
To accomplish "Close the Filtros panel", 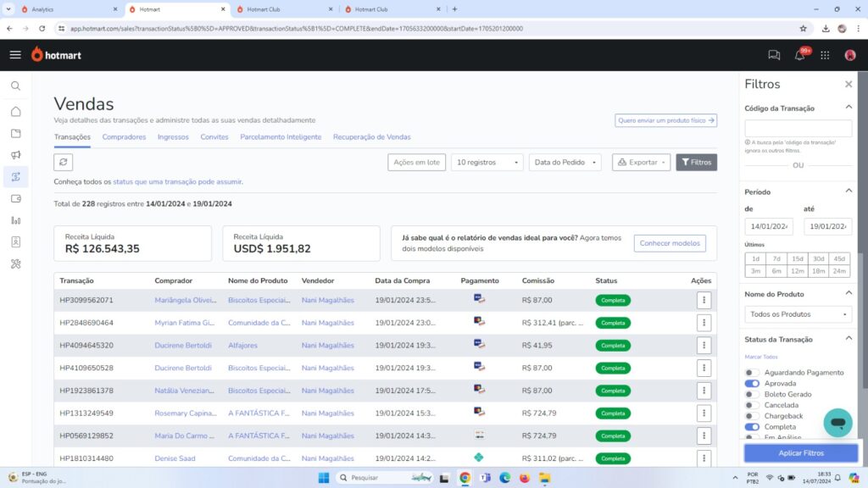I will pos(849,84).
